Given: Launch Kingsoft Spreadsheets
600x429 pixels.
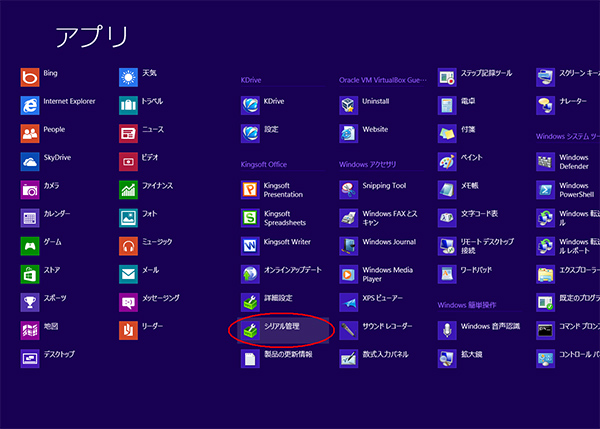Looking at the screenshot, I should click(250, 218).
